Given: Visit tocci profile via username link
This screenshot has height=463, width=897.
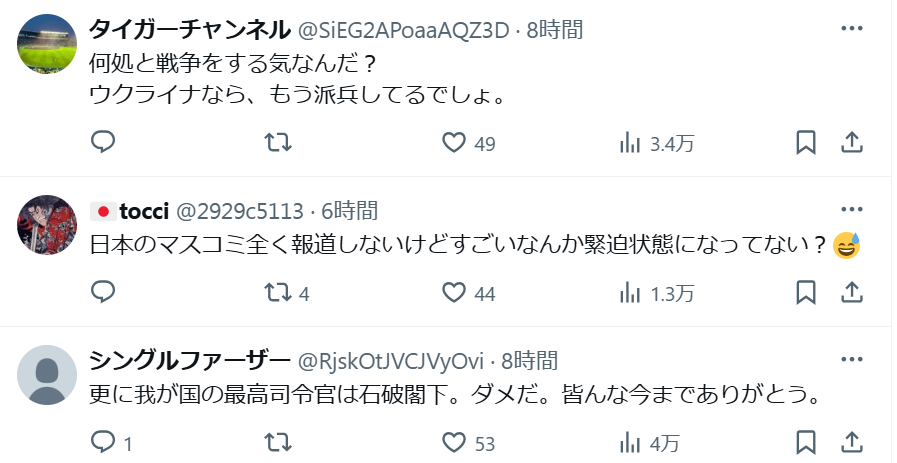Looking at the screenshot, I should tap(144, 211).
